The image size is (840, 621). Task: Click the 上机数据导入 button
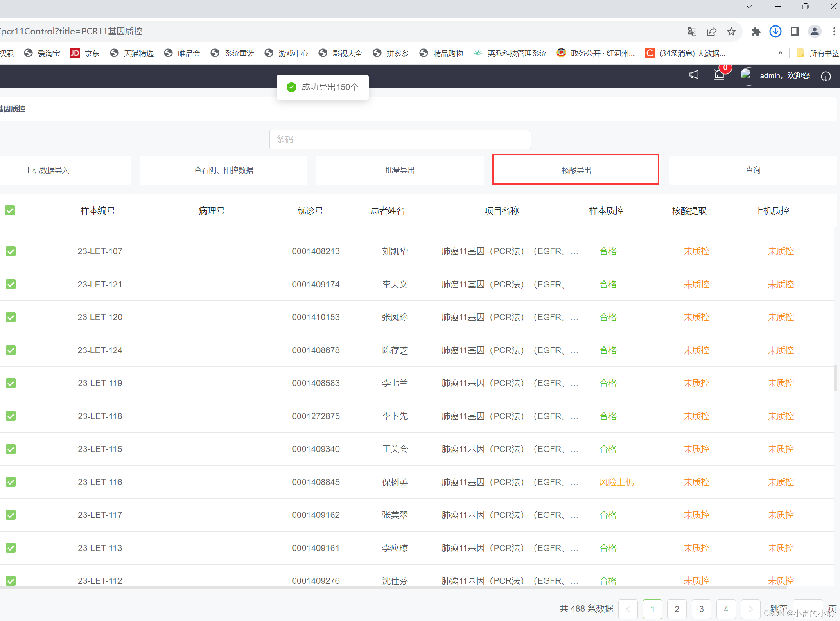pos(47,169)
